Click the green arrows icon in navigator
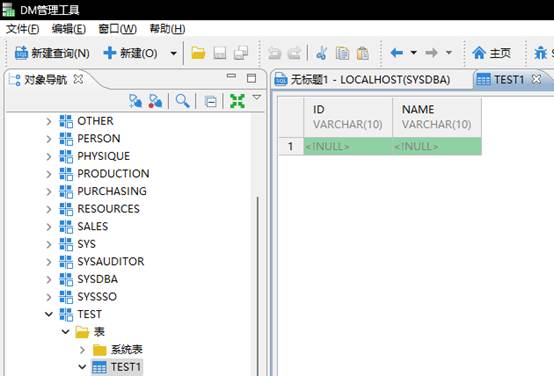The image size is (554, 376). (x=237, y=101)
